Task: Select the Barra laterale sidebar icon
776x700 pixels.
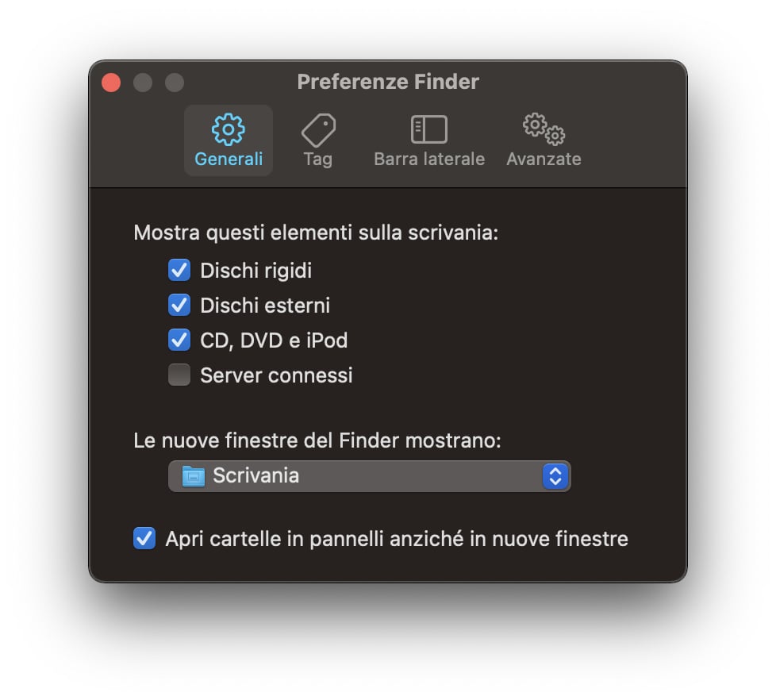Action: click(429, 129)
